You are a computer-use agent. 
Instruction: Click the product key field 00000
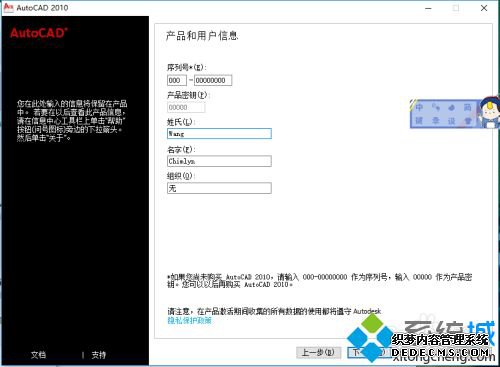coord(186,107)
